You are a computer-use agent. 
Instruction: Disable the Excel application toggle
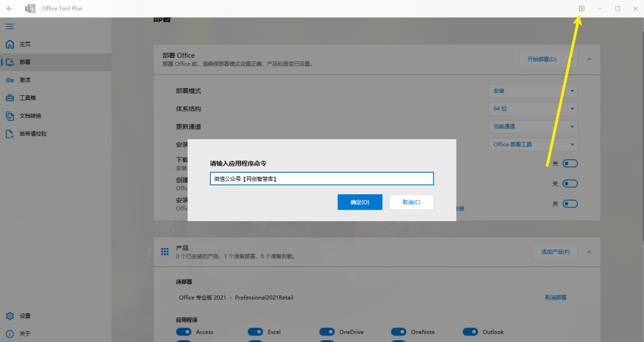click(x=255, y=332)
